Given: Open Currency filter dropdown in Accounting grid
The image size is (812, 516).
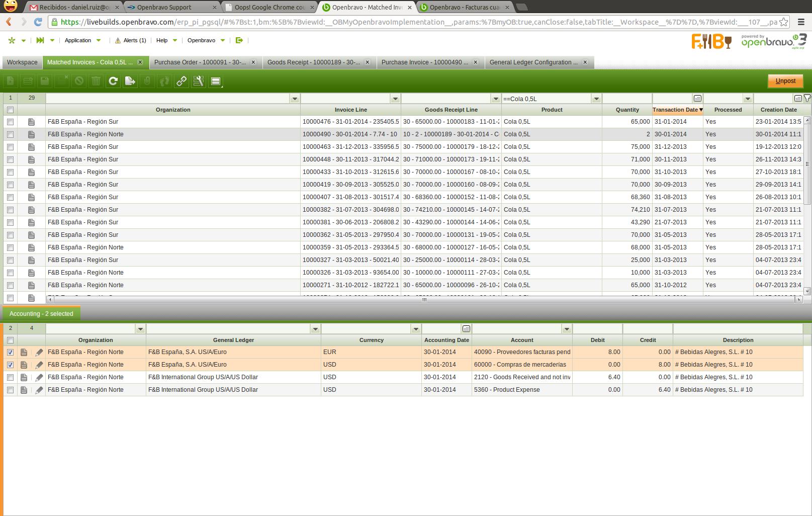Looking at the screenshot, I should pos(416,329).
